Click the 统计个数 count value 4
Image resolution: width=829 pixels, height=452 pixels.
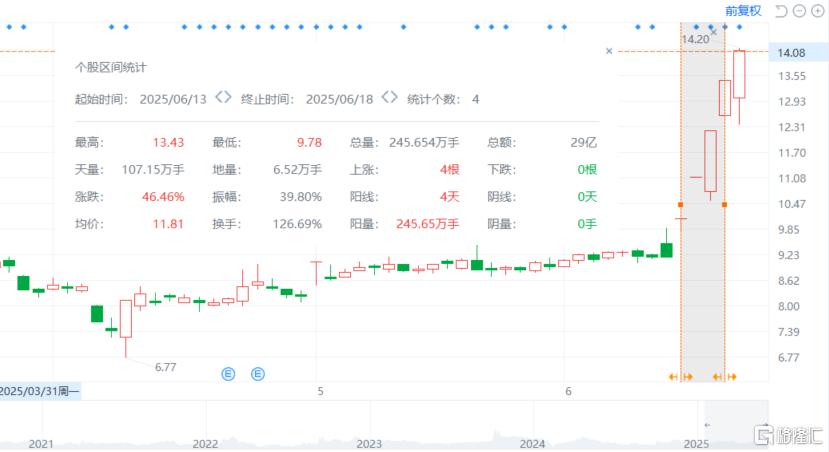[476, 99]
